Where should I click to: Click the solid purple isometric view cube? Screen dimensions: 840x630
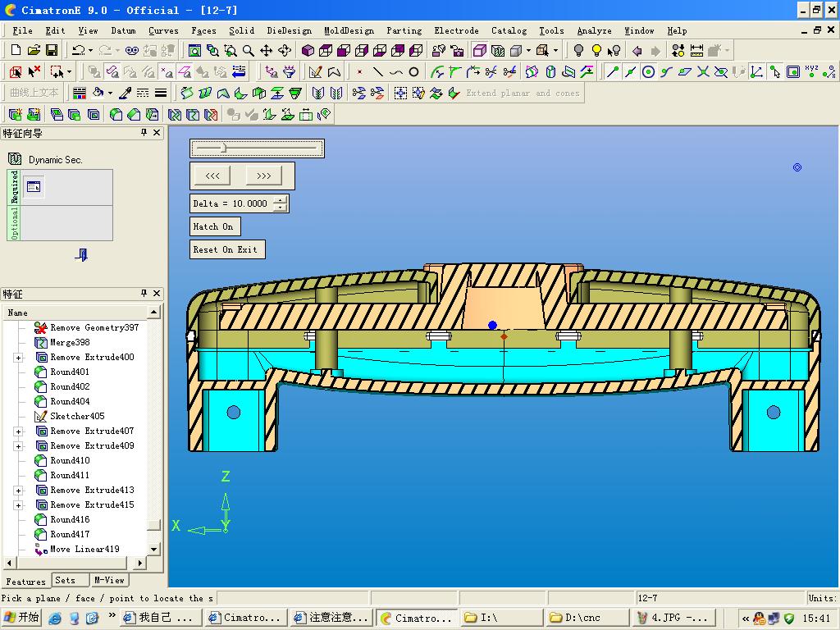point(308,50)
